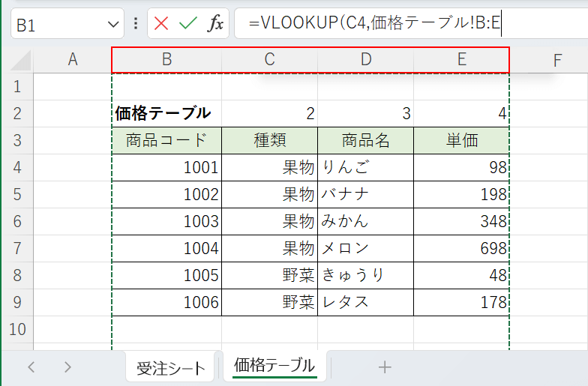Image resolution: width=588 pixels, height=386 pixels.
Task: Cancel the formula entry with the X icon
Action: 161,24
